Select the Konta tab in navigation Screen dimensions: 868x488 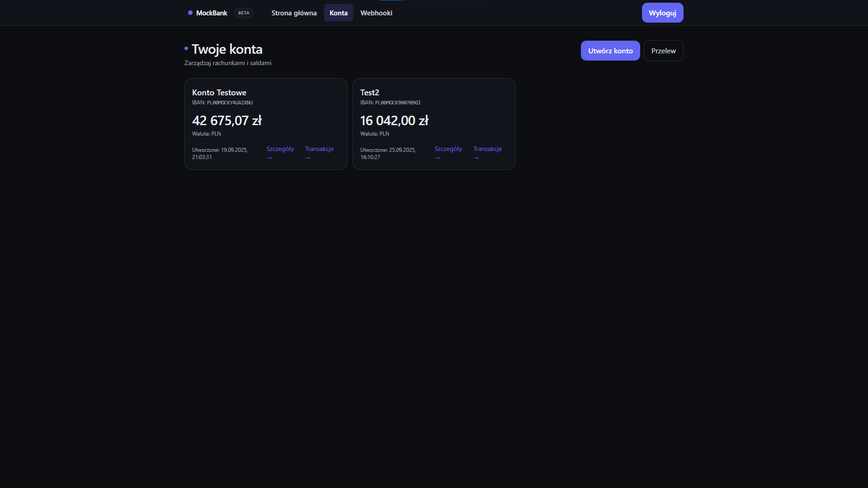pyautogui.click(x=339, y=13)
